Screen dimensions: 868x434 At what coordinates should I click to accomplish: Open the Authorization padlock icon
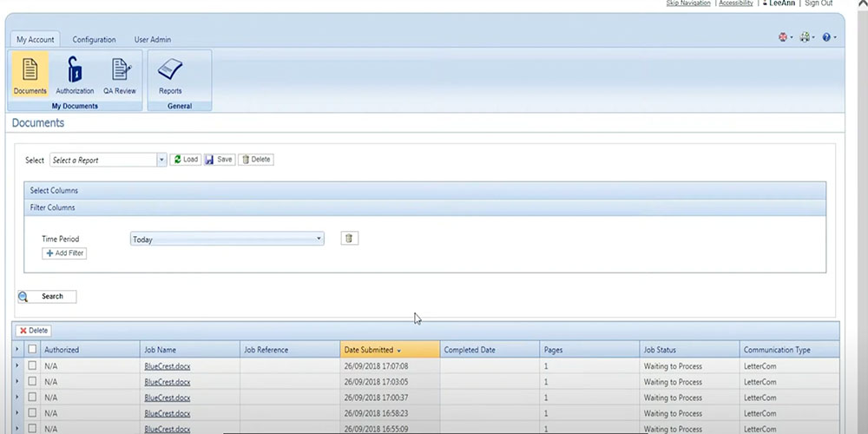(75, 76)
